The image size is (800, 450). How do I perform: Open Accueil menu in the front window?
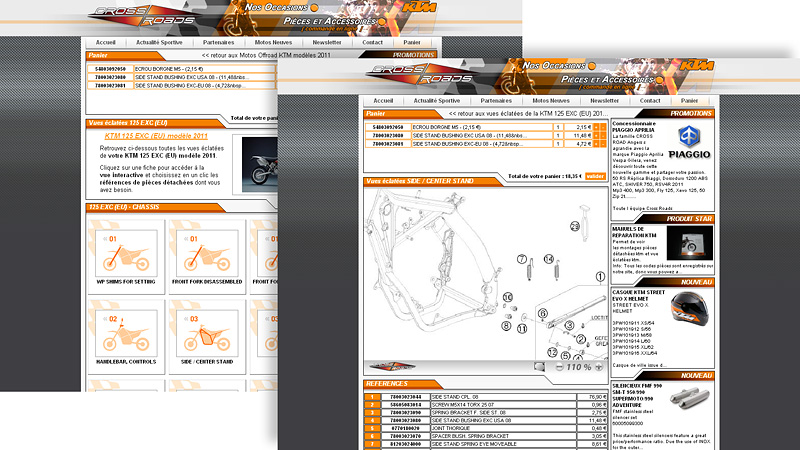(x=383, y=101)
